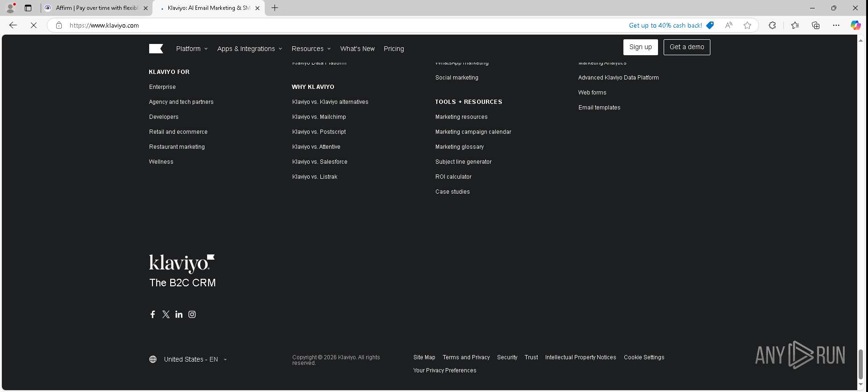Open the ROI calculator link
The width and height of the screenshot is (868, 392).
(453, 177)
